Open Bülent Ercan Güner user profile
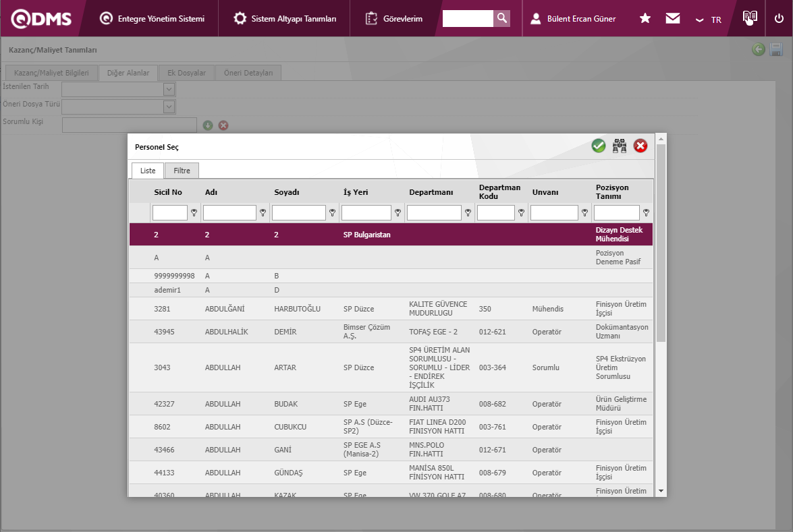The height and width of the screenshot is (532, 793). (x=573, y=19)
